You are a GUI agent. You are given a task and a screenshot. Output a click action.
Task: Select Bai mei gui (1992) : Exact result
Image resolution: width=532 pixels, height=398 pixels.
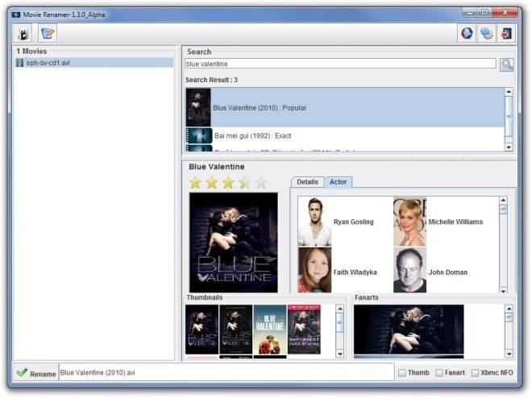[345, 136]
